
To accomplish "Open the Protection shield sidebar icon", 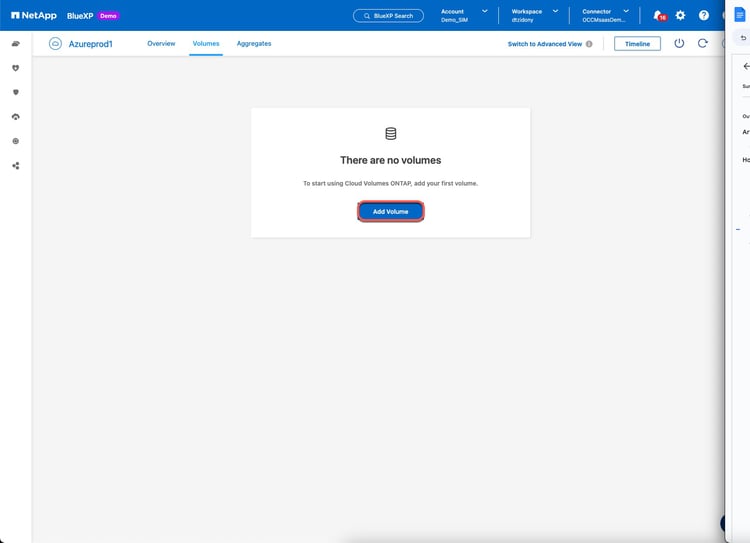I will pyautogui.click(x=16, y=92).
